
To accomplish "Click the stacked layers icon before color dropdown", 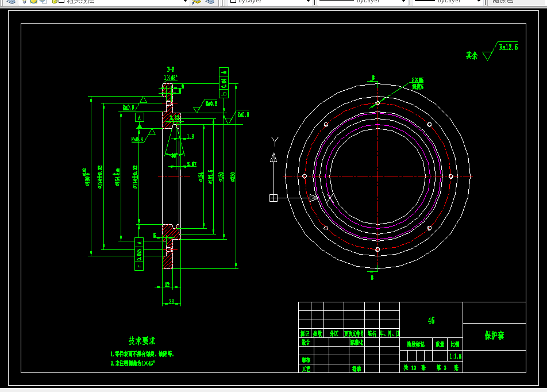I will coord(210,1).
